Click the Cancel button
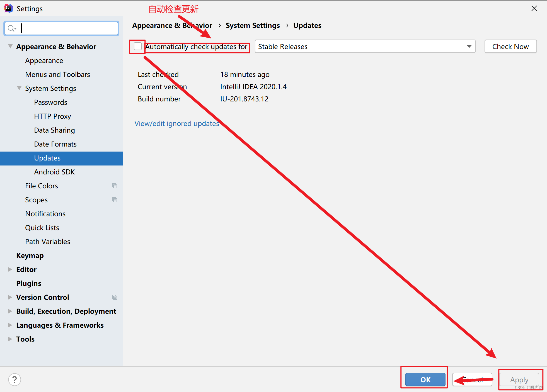The width and height of the screenshot is (547, 392). tap(472, 379)
